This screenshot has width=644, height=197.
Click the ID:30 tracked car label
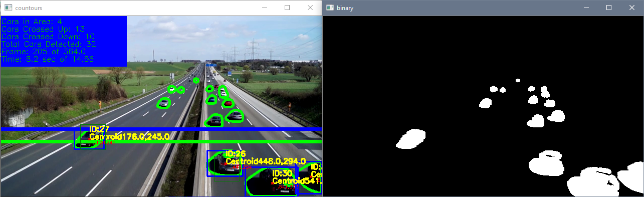282,173
